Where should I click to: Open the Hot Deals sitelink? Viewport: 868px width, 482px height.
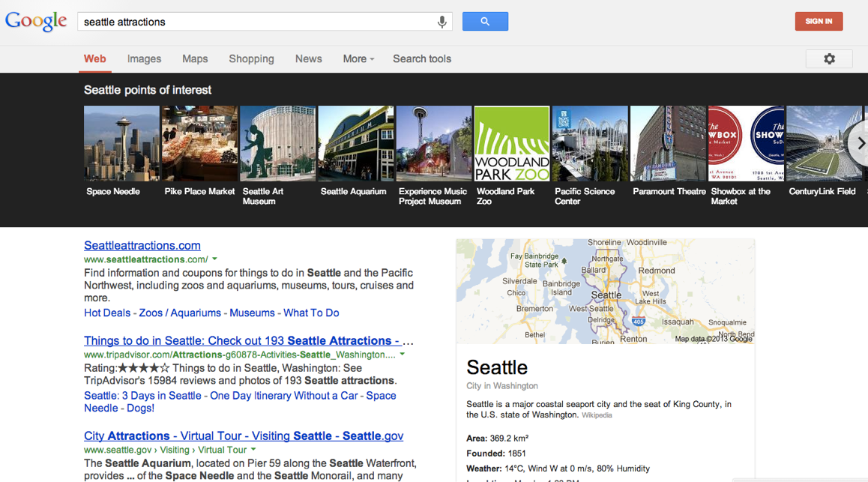107,313
